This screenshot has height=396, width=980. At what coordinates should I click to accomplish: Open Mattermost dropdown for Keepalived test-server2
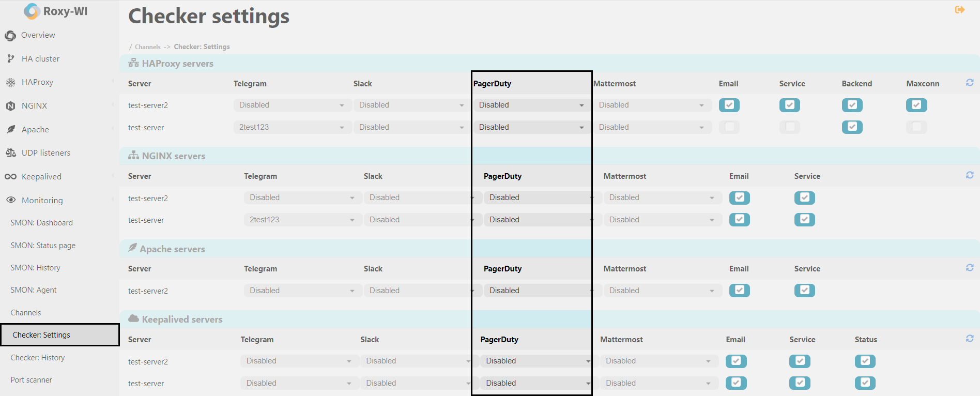pos(660,361)
